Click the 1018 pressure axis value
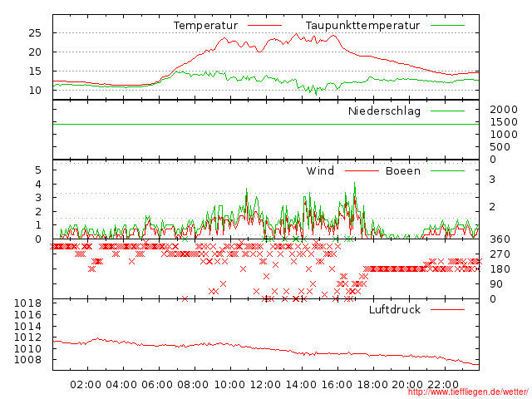 point(27,303)
